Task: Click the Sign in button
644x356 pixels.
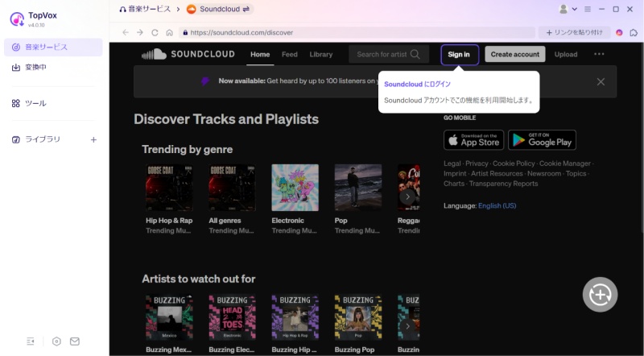Action: pyautogui.click(x=459, y=54)
